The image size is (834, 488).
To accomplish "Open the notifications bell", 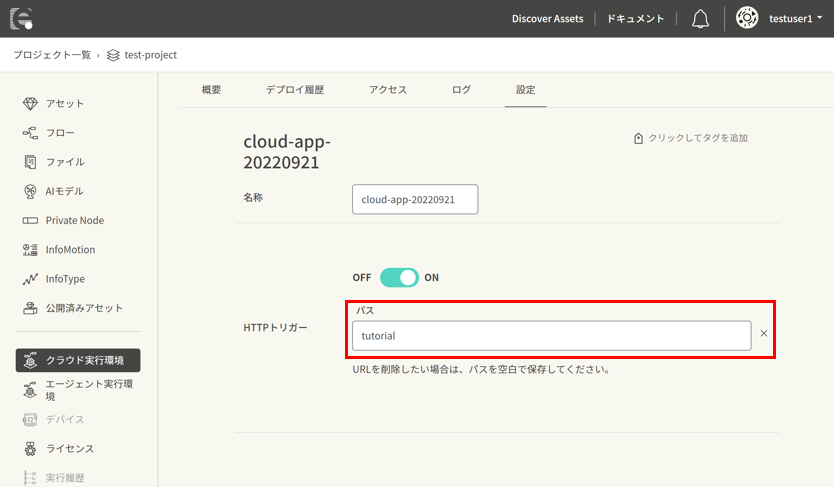I will tap(700, 19).
